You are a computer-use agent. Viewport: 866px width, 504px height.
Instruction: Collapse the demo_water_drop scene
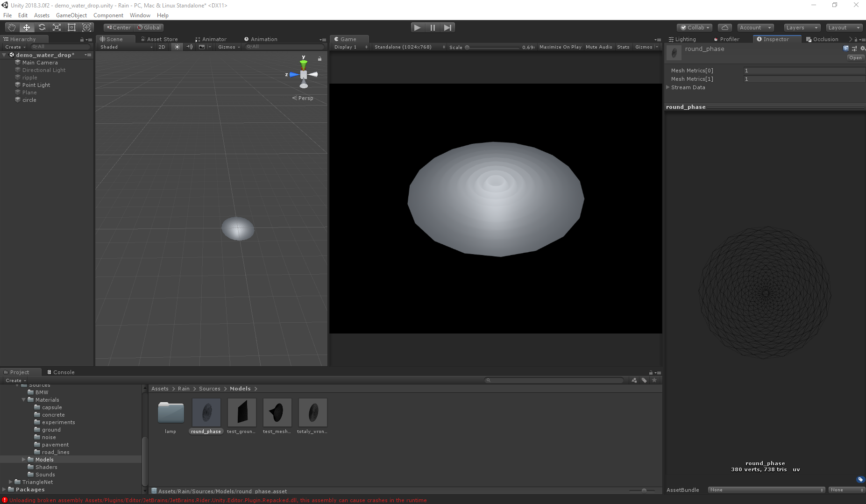[4, 55]
